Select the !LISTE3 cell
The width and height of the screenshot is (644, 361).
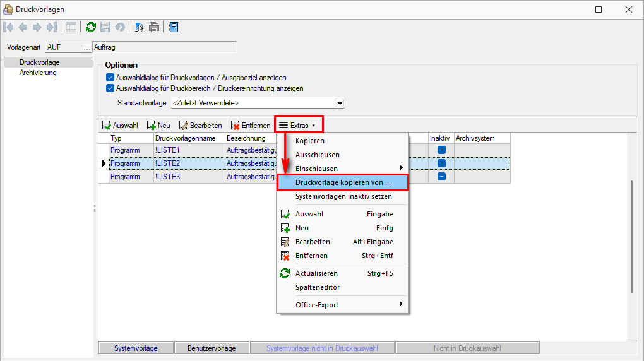[x=189, y=177]
